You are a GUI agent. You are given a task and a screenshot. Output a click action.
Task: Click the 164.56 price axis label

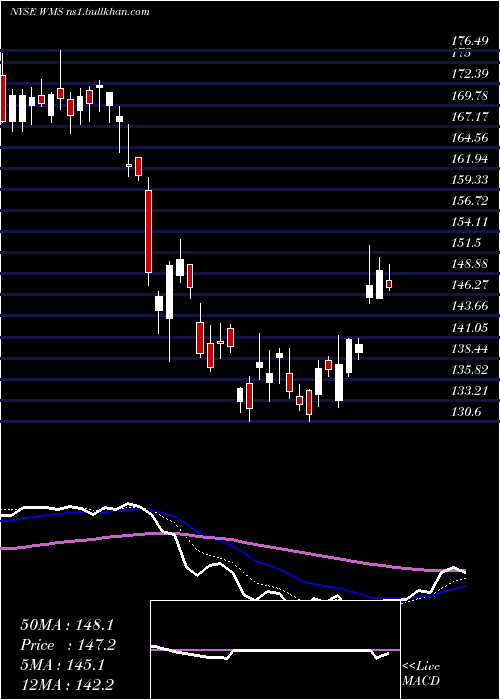pyautogui.click(x=470, y=138)
